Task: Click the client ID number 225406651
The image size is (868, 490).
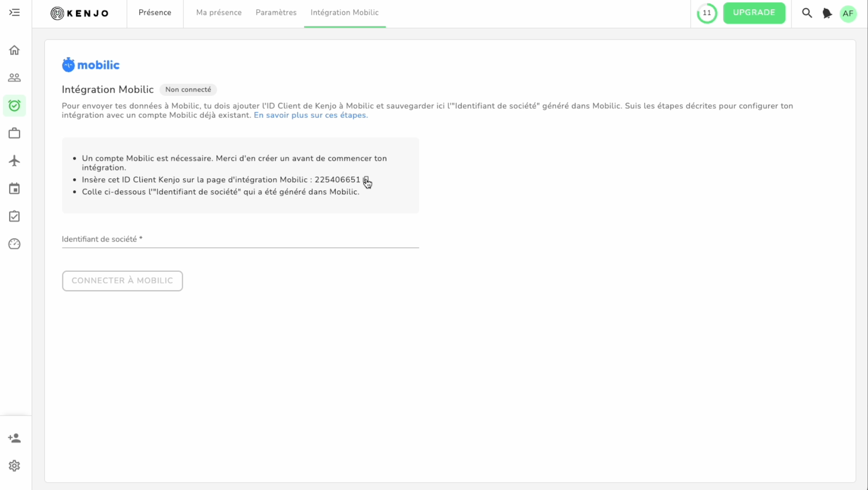Action: [x=338, y=180]
